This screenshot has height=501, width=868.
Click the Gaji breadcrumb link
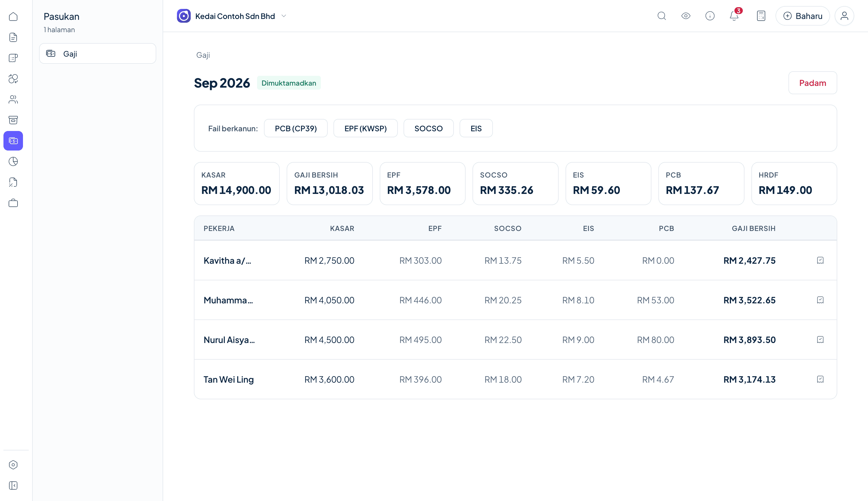(203, 55)
